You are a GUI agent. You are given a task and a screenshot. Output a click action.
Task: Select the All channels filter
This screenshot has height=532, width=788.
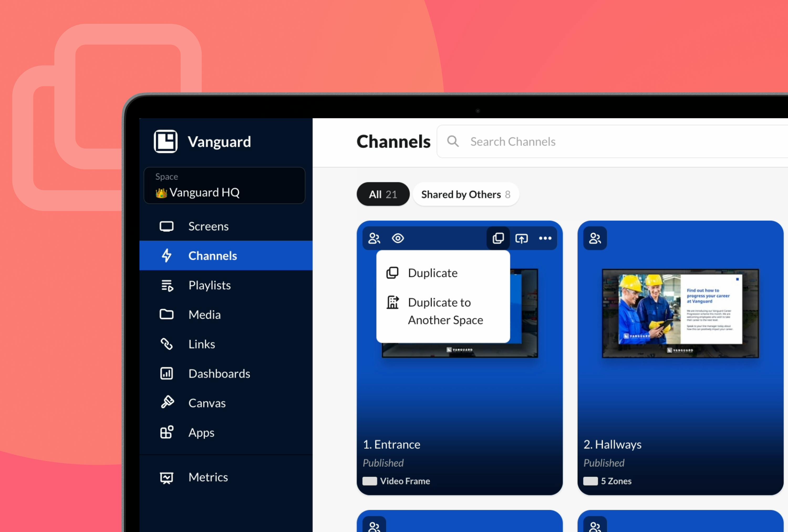click(382, 194)
